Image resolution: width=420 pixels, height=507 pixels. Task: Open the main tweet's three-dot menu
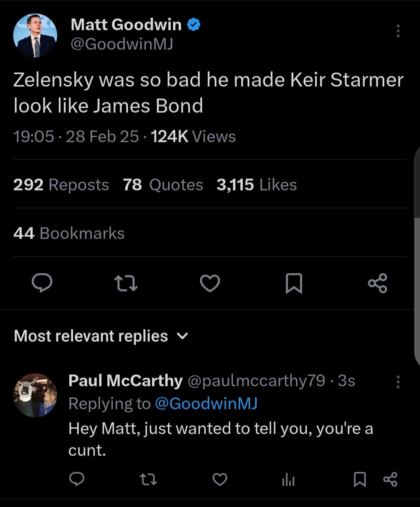pyautogui.click(x=398, y=31)
